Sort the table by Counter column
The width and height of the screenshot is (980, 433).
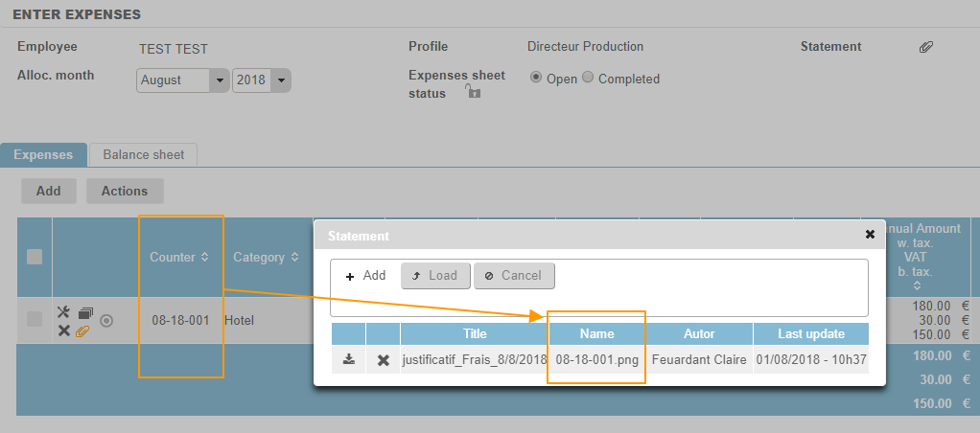(179, 257)
